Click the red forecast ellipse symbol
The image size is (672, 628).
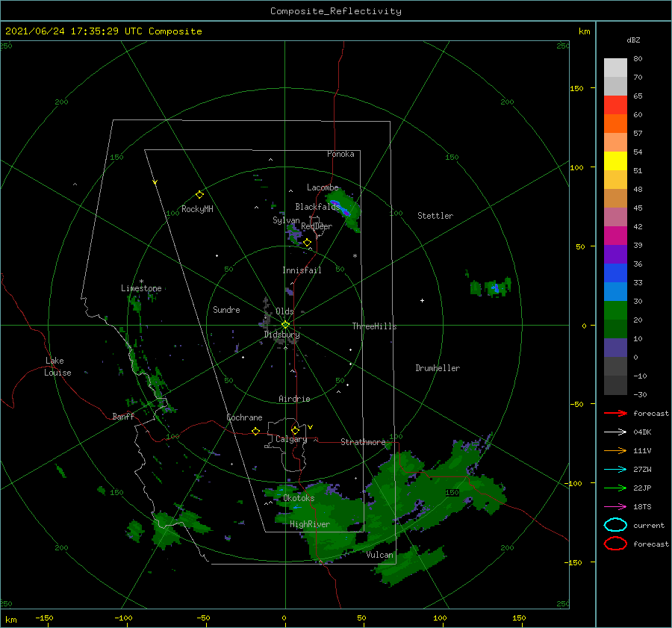[615, 544]
